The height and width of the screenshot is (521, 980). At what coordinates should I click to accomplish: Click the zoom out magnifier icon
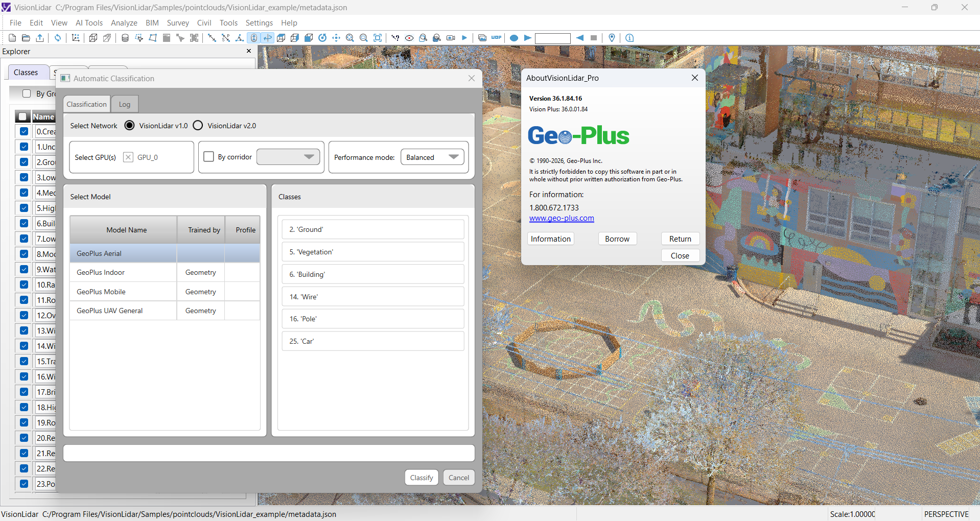click(x=364, y=38)
